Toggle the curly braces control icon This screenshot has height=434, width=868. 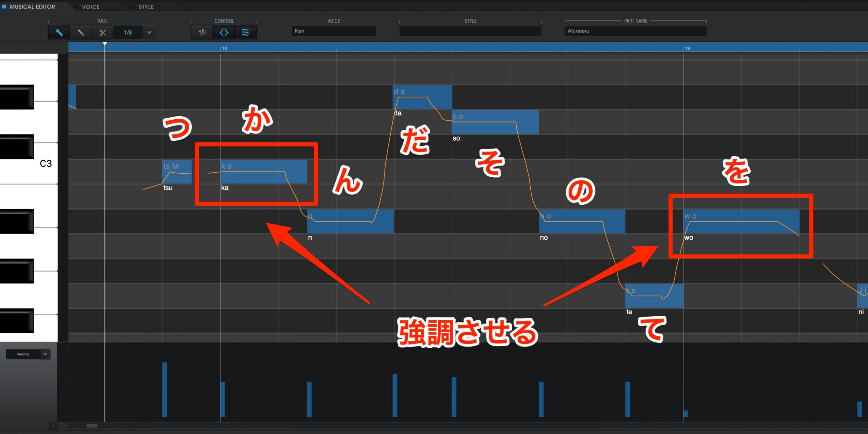point(224,33)
